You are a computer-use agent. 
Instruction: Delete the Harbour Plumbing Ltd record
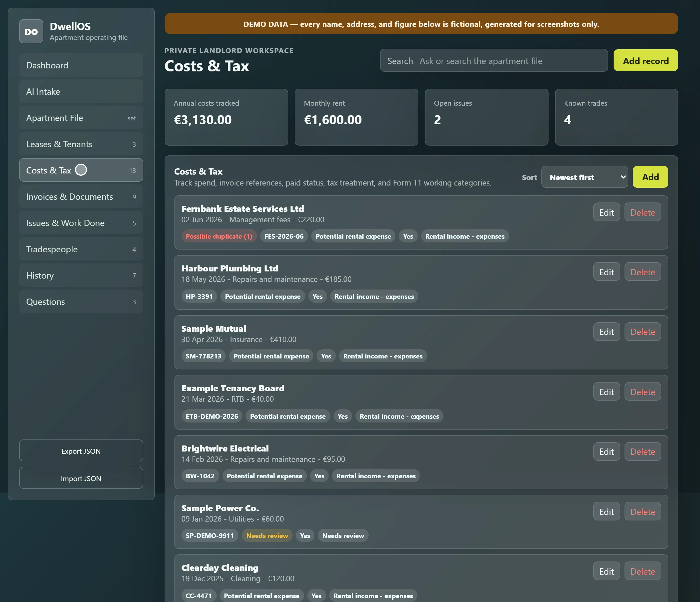643,272
